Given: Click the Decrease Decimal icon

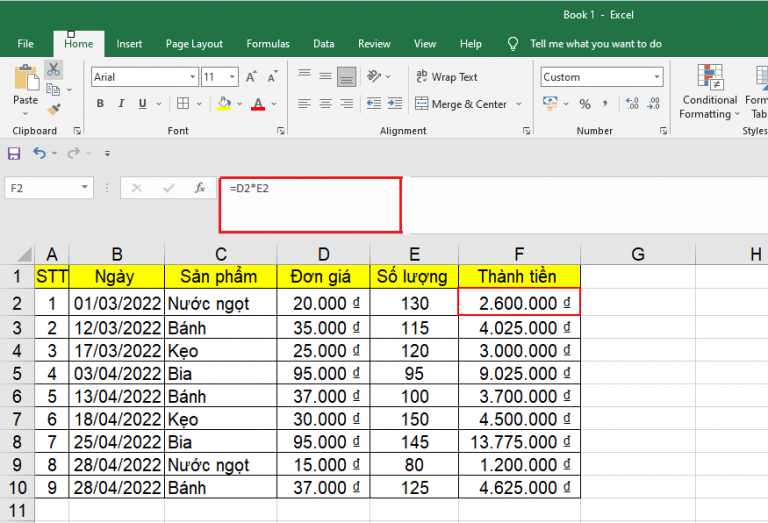Looking at the screenshot, I should click(653, 103).
